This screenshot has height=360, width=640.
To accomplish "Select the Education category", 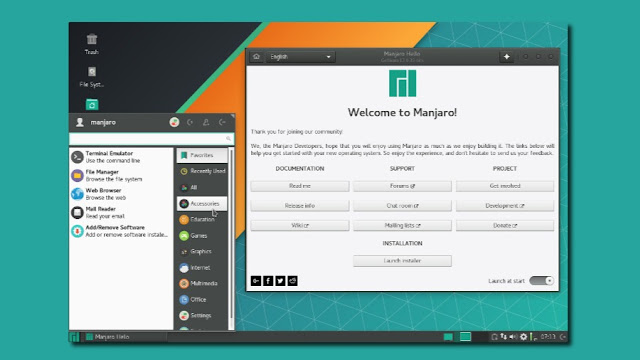I will [x=202, y=219].
